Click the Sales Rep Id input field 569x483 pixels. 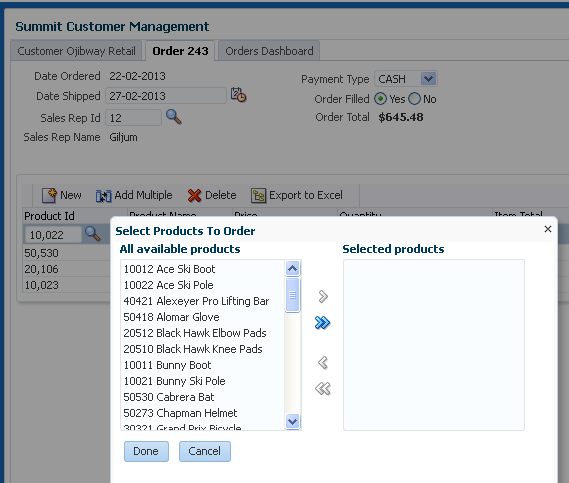[x=134, y=118]
